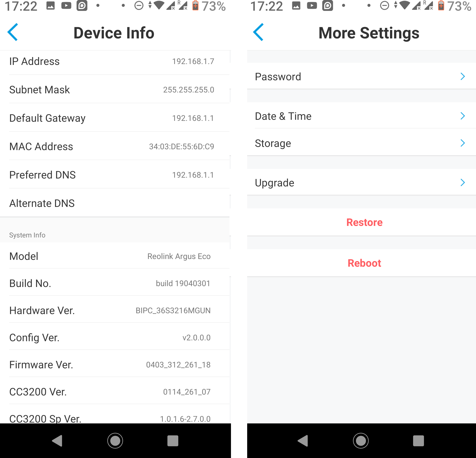The height and width of the screenshot is (458, 476).
Task: Expand the Password settings menu
Action: [357, 76]
